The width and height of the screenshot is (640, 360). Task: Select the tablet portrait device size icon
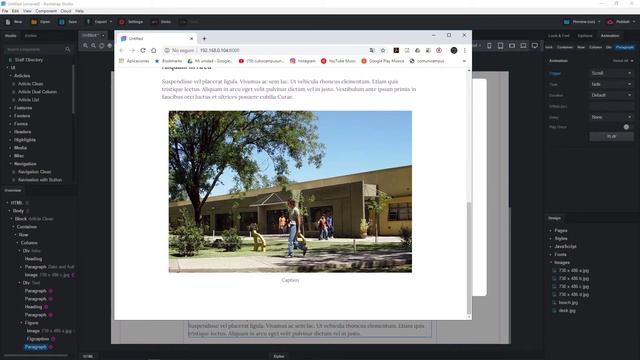(500, 46)
